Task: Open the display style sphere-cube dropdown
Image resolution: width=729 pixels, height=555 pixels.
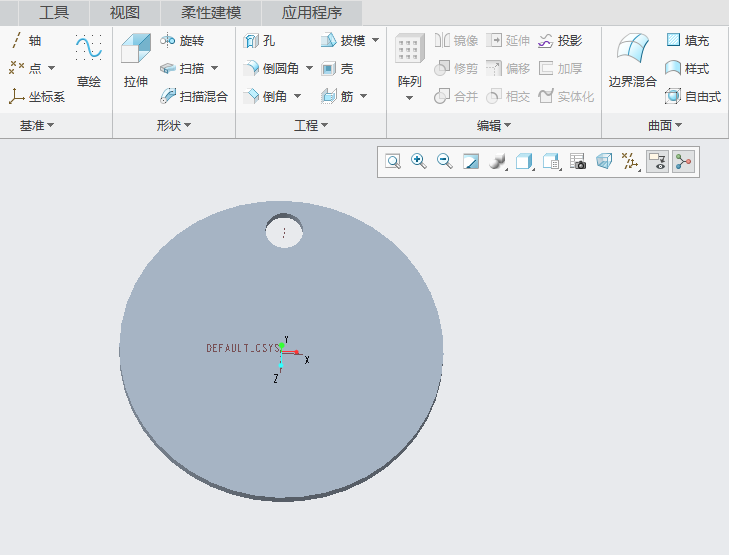Action: (498, 162)
